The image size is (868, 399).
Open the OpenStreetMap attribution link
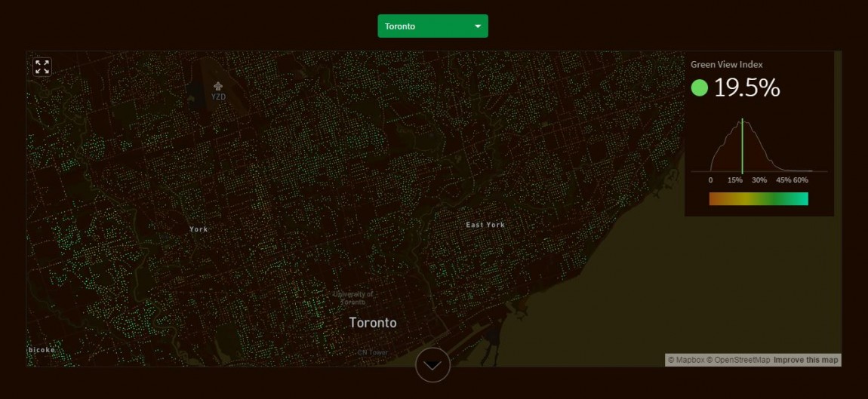pyautogui.click(x=738, y=360)
